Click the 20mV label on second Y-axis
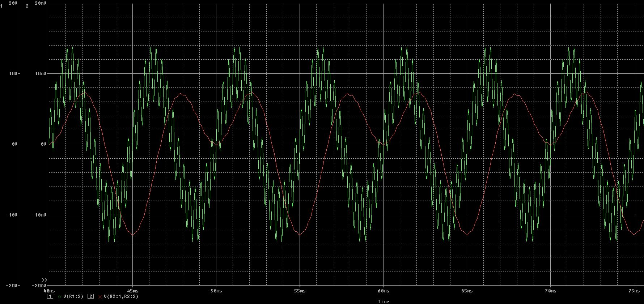Screen dimensions: 644x304 click(40, 3)
